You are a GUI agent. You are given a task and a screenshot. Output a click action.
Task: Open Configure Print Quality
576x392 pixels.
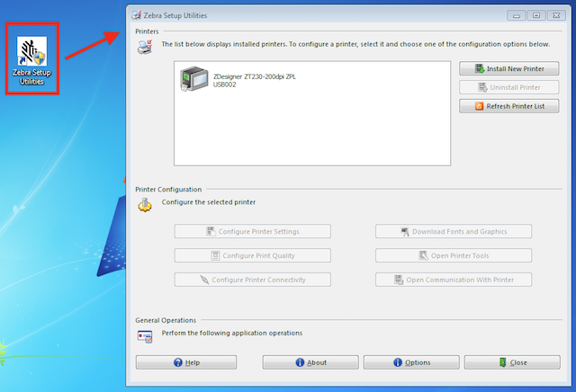tap(252, 255)
